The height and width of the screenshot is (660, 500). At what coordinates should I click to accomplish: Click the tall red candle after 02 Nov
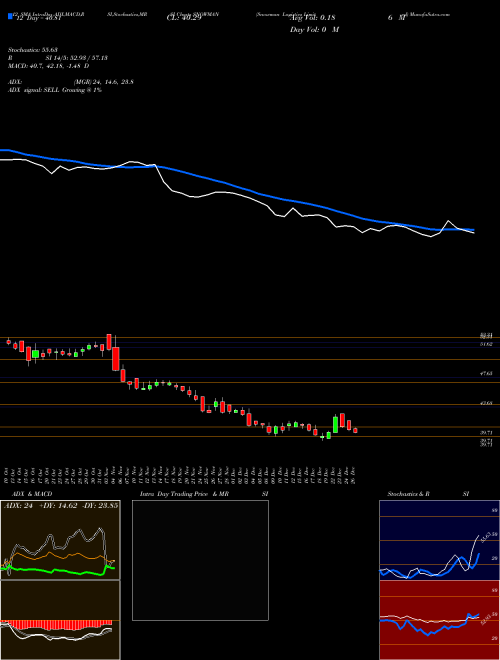pos(115,358)
